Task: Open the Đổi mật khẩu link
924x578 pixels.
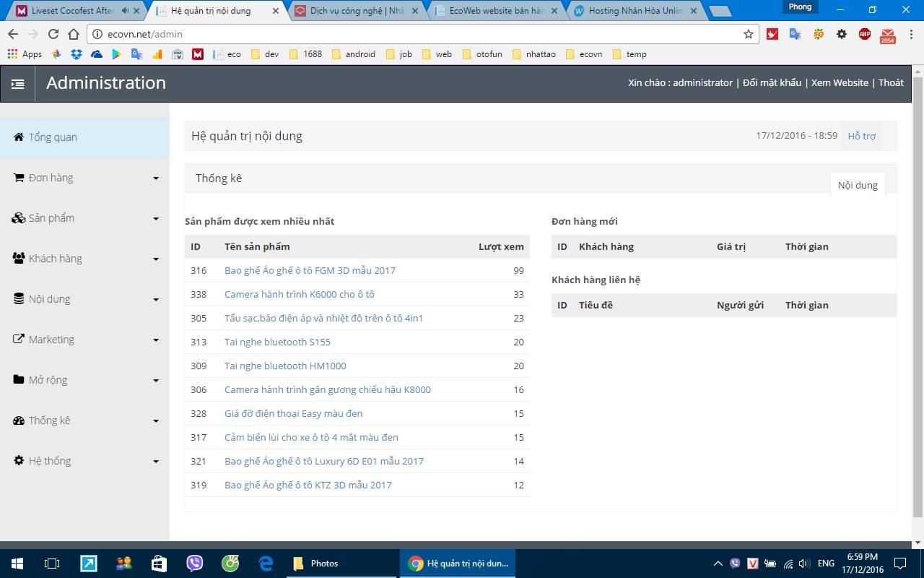Action: (x=772, y=82)
